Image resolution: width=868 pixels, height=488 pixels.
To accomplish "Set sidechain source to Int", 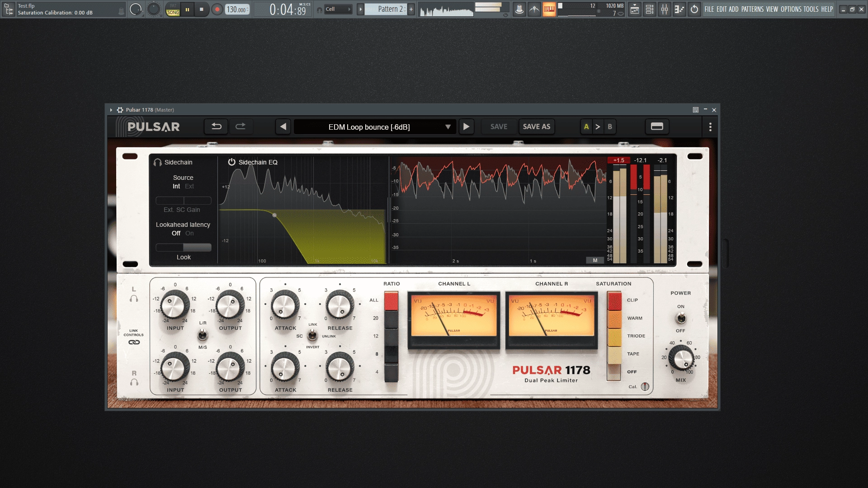I will [x=176, y=186].
